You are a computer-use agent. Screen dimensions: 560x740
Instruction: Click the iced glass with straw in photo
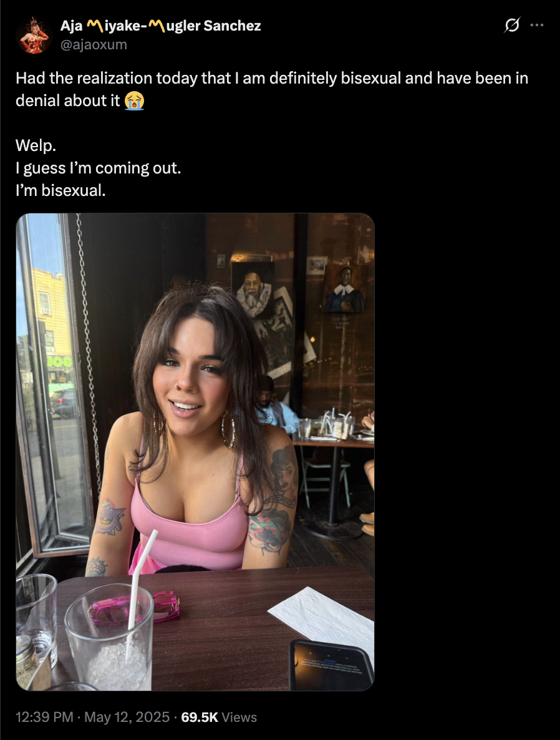[x=109, y=637]
